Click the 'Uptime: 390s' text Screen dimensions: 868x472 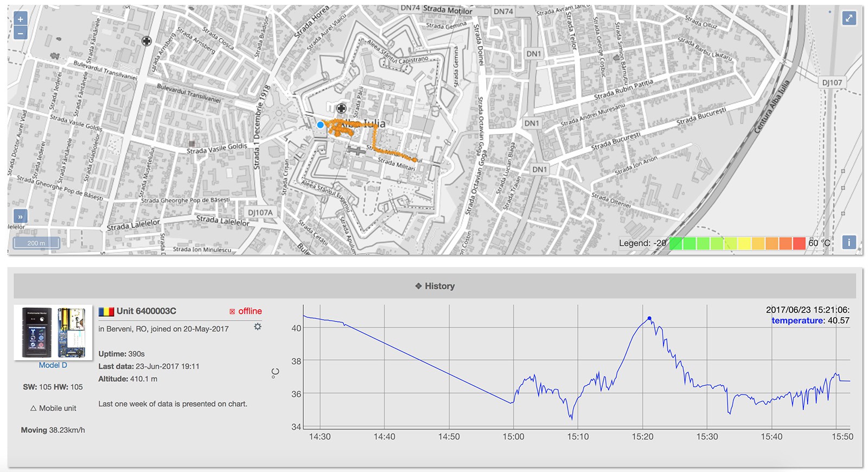(122, 354)
